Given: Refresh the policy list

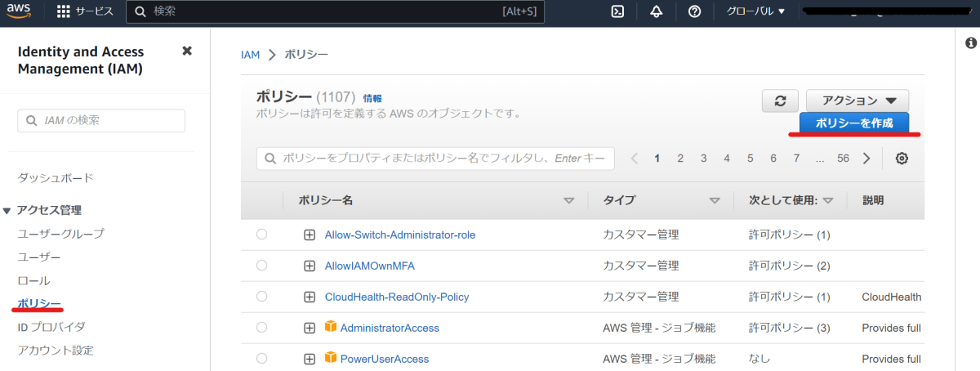Looking at the screenshot, I should [x=780, y=101].
